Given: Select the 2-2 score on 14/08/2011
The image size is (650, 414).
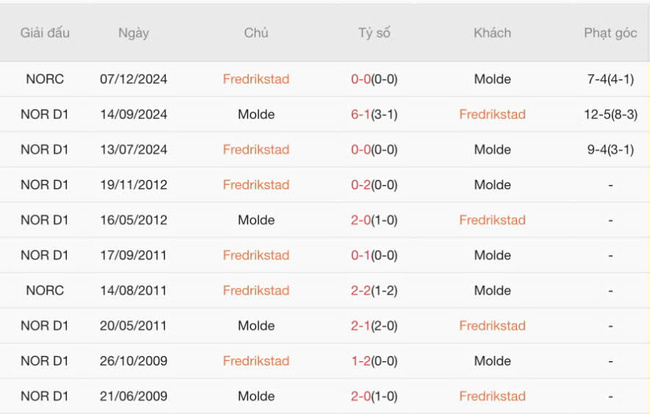Looking at the screenshot, I should 361,291.
